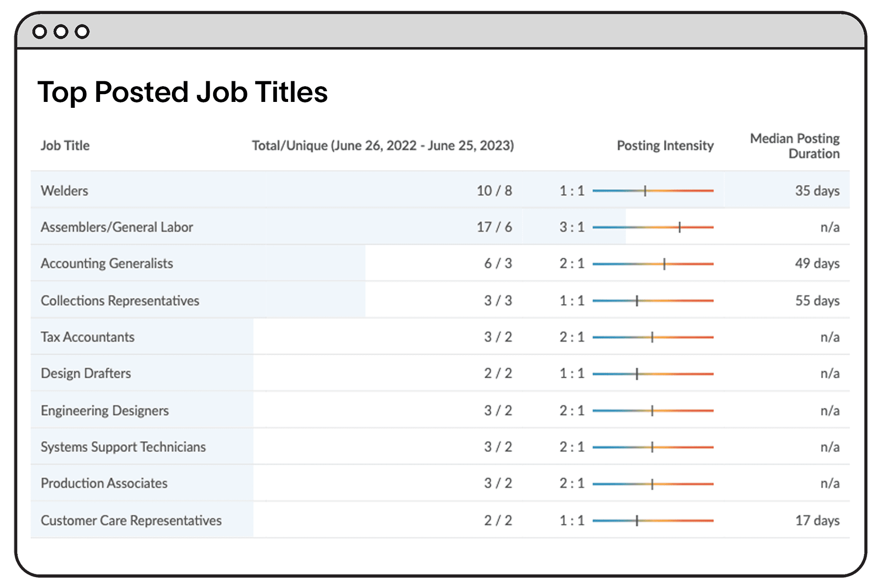Click the Job Title column header

[65, 146]
